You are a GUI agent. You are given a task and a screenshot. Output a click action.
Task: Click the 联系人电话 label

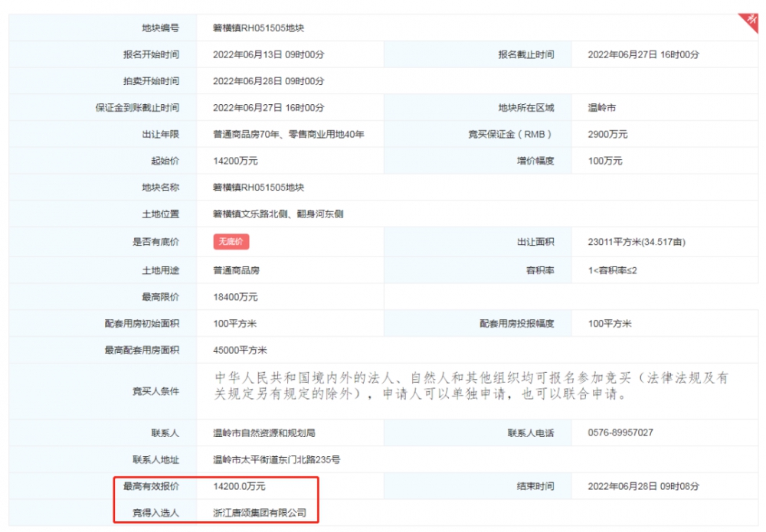click(531, 433)
